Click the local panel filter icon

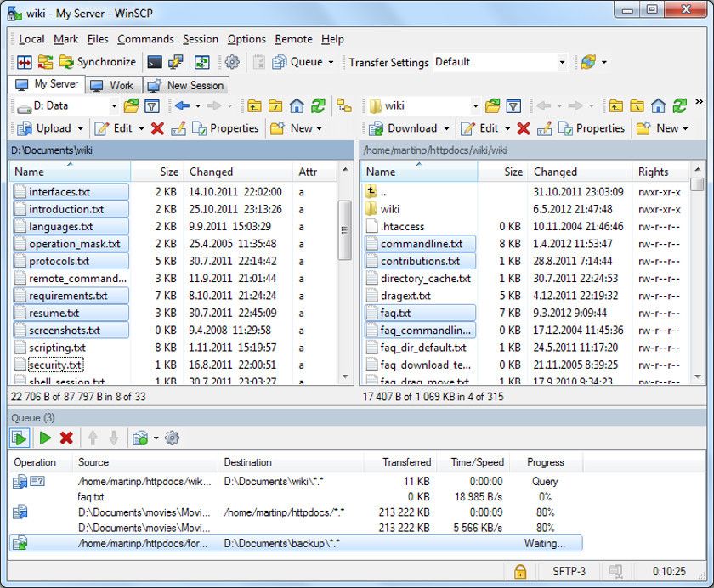(151, 106)
